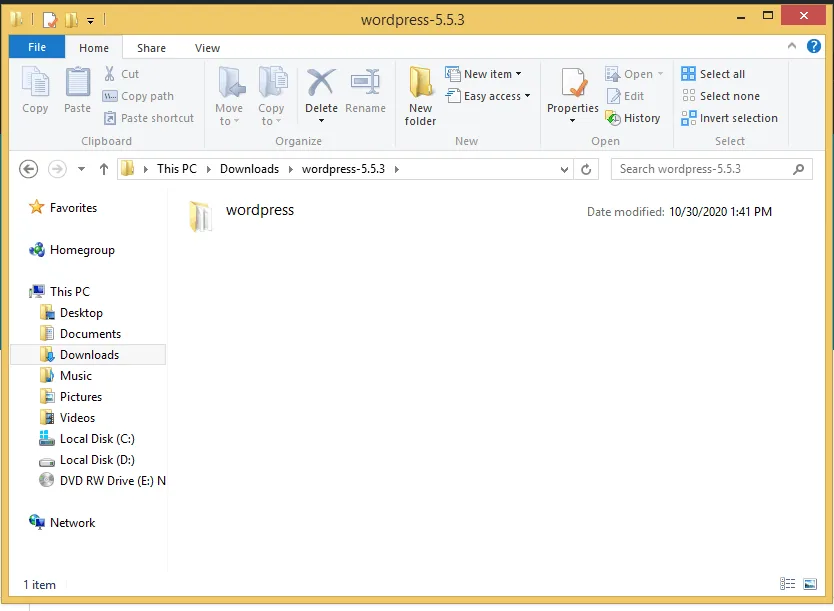The height and width of the screenshot is (611, 834).
Task: Click the Copy icon in Clipboard group
Action: click(35, 83)
